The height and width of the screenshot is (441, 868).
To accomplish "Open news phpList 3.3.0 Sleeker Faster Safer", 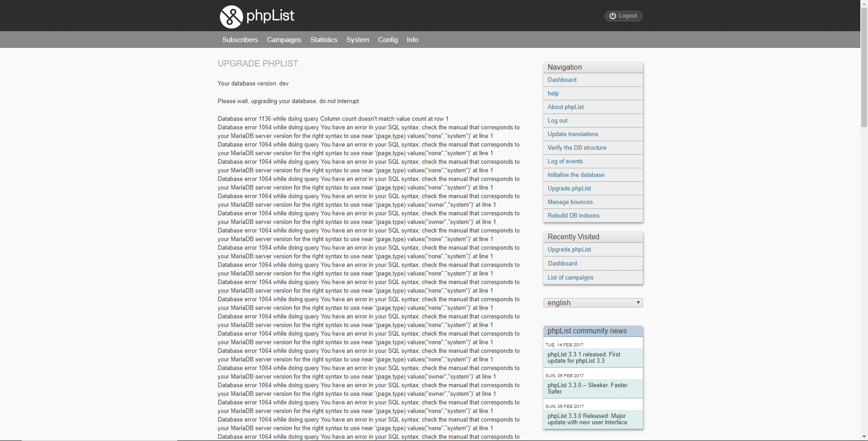I will pos(593,389).
